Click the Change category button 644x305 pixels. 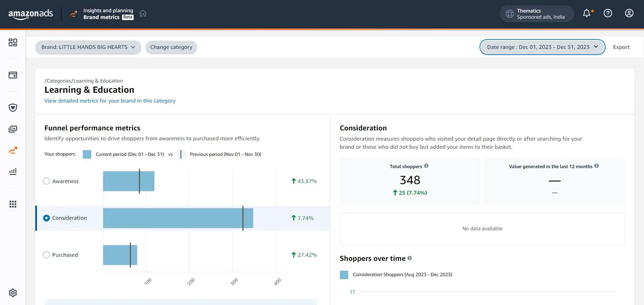(x=171, y=47)
